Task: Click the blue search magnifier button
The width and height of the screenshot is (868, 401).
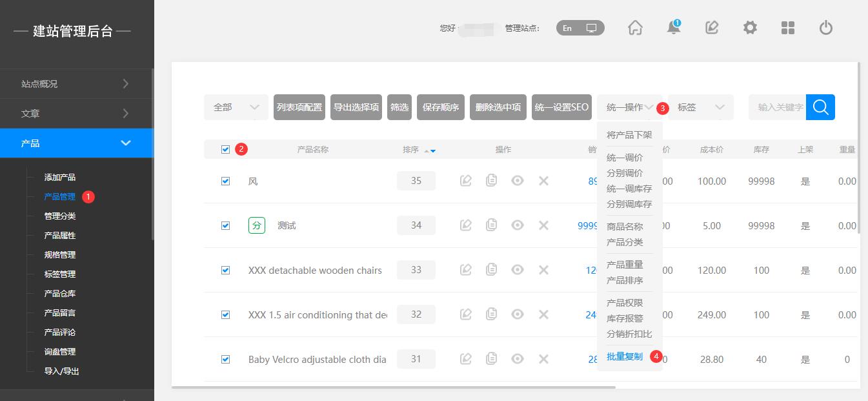Action: pyautogui.click(x=820, y=107)
